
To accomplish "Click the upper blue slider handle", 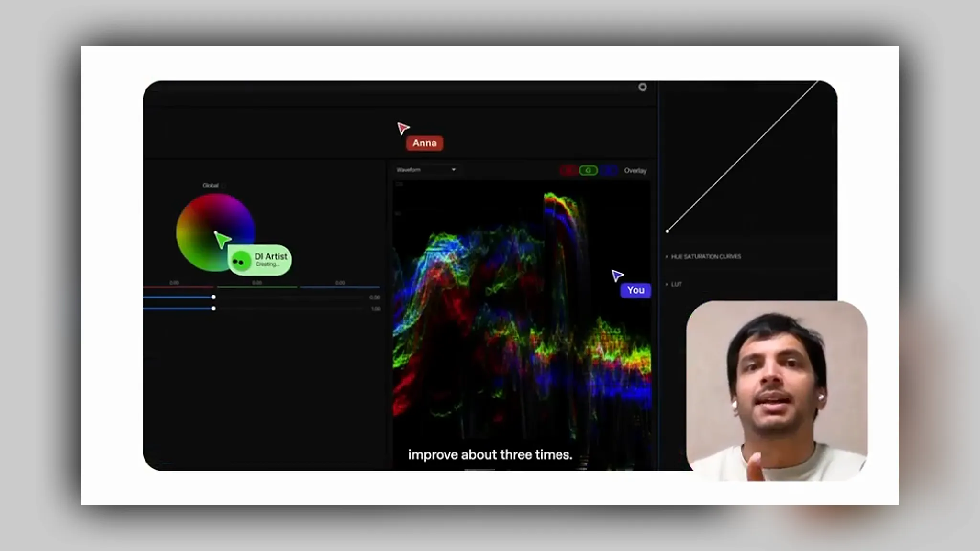I will coord(213,297).
